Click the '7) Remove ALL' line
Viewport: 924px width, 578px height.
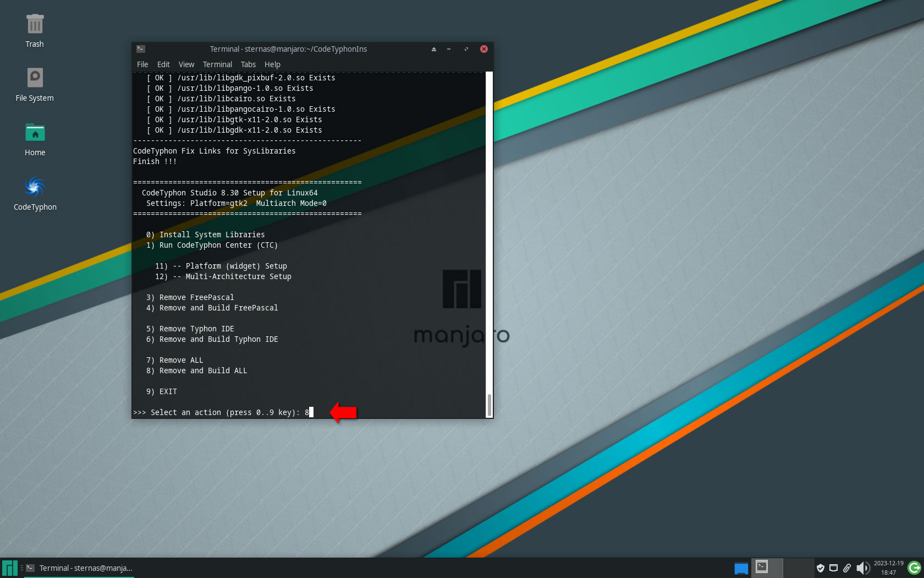(x=174, y=360)
